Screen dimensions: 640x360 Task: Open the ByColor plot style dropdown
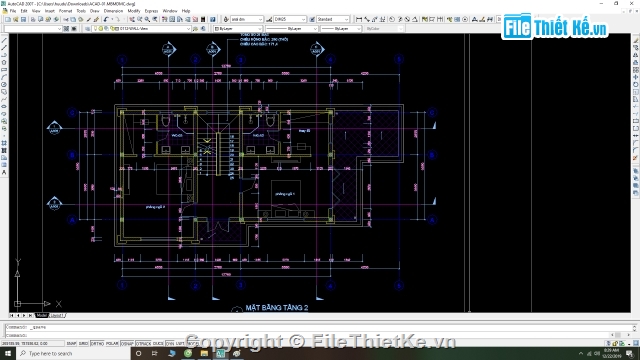(x=384, y=29)
